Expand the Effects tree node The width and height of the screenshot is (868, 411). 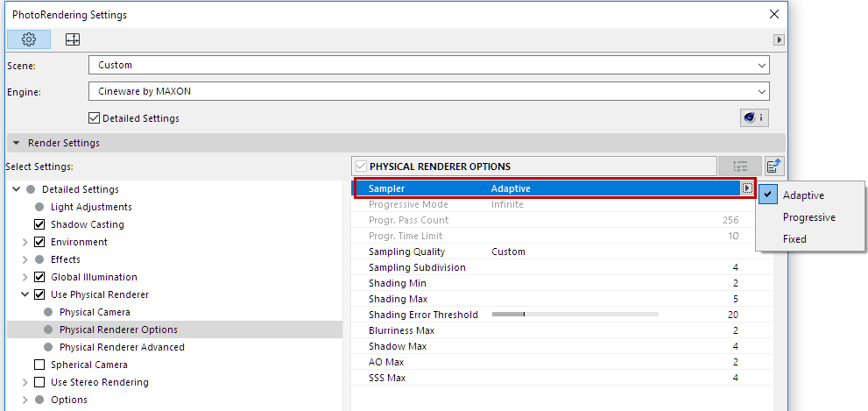click(25, 259)
